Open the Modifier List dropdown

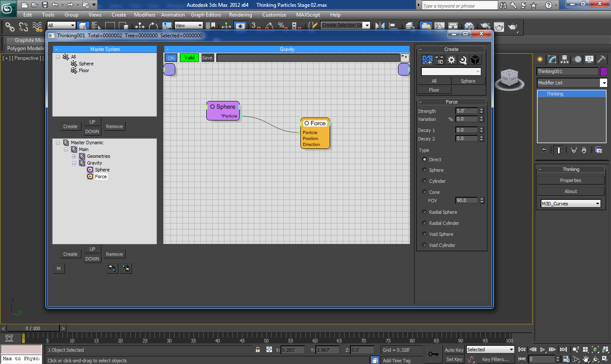click(572, 83)
